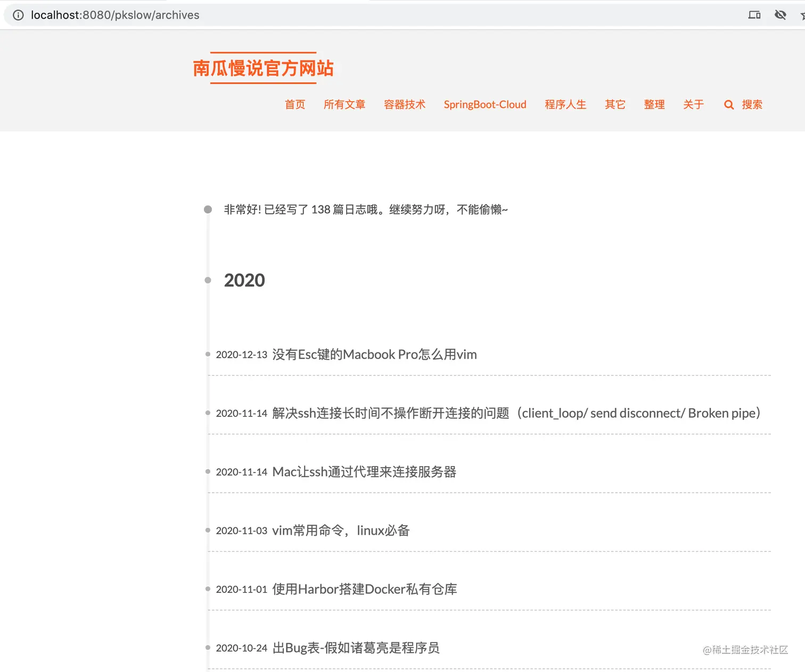
Task: Open 关于 about page link
Action: click(693, 104)
